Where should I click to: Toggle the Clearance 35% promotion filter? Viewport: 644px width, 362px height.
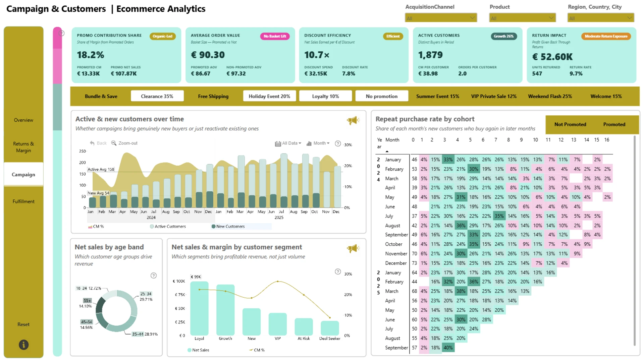[x=157, y=96]
